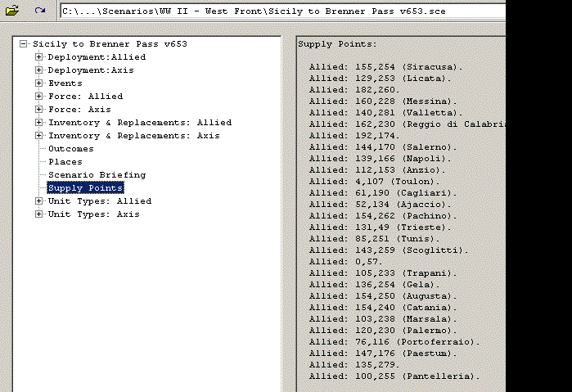This screenshot has height=392, width=572.
Task: Click the line 'Allied: 112,153 (Anzio)'
Action: 377,170
